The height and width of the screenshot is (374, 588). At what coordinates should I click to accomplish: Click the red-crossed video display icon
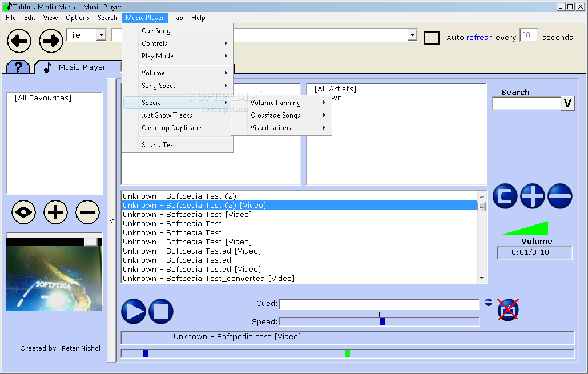[x=508, y=310]
